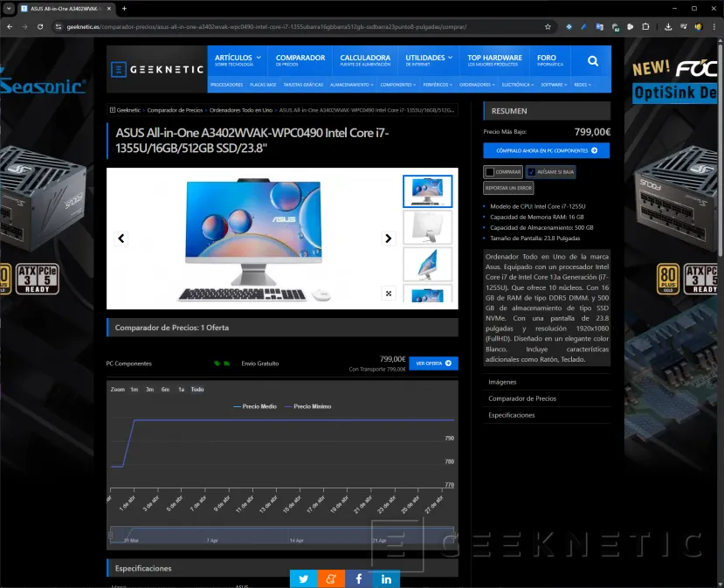Go to Tarjetas Gráficas category
724x588 pixels.
(x=303, y=85)
